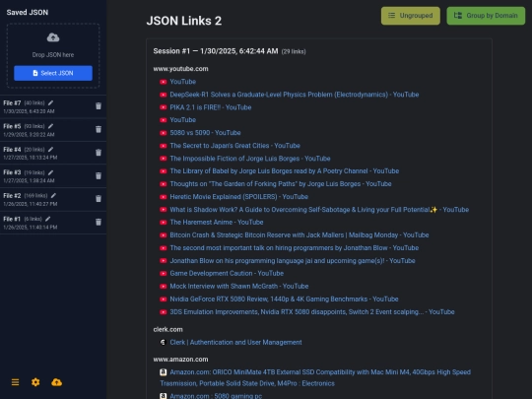The height and width of the screenshot is (399, 532).
Task: Open What is Shadow Work link
Action: [x=319, y=210]
